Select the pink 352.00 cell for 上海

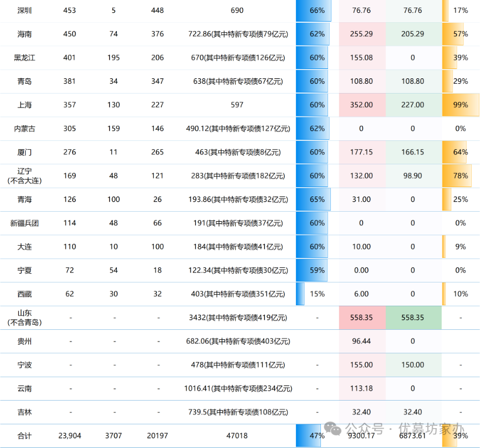click(361, 105)
